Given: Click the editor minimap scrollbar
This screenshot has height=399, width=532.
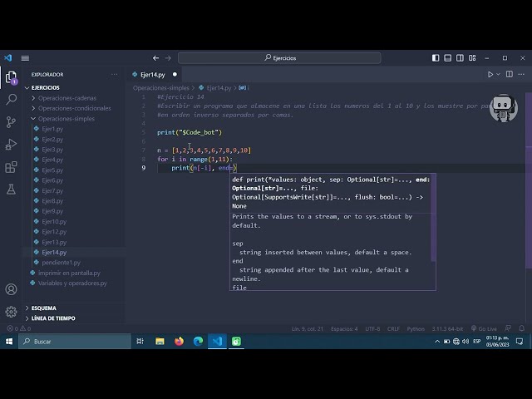Looking at the screenshot, I should [529, 180].
